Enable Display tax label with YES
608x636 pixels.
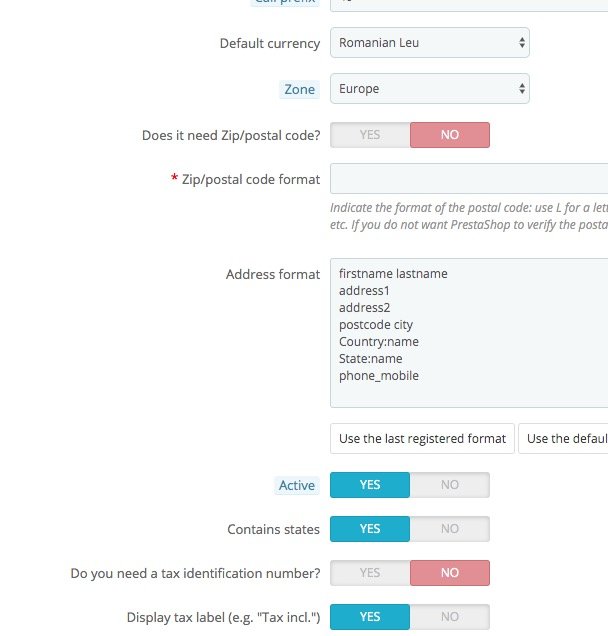pos(370,617)
